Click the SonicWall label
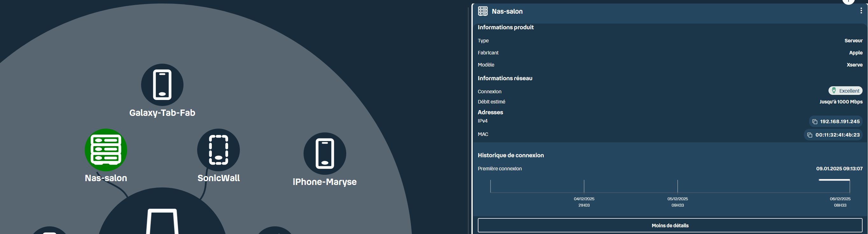 (218, 178)
